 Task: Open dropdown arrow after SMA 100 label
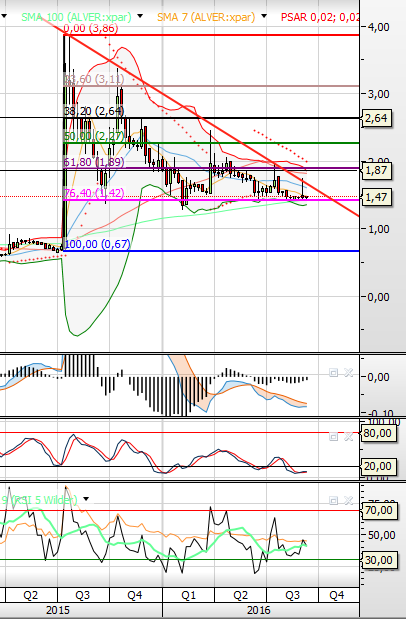(140, 16)
